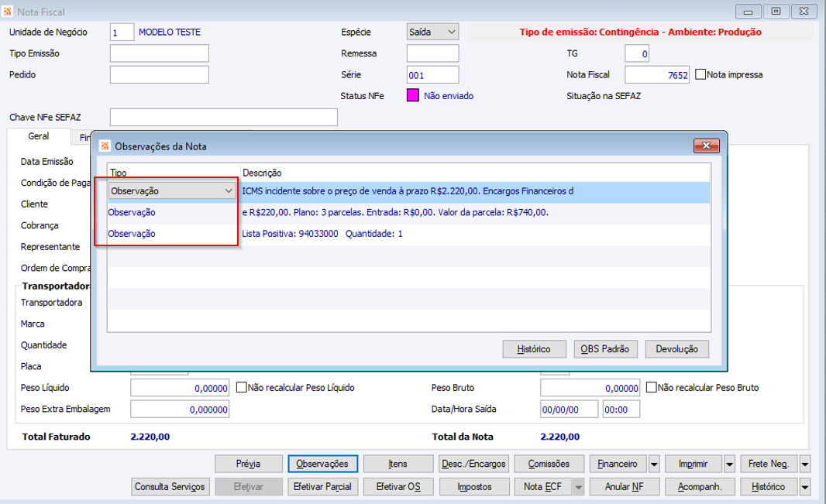This screenshot has width=826, height=504.
Task: Focus the TG field
Action: (x=637, y=53)
